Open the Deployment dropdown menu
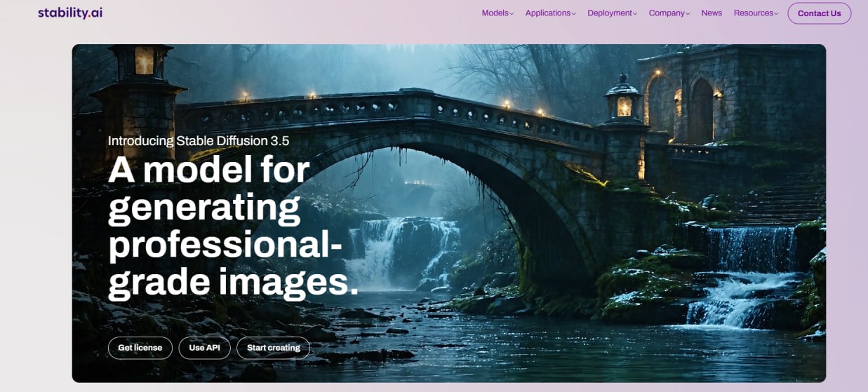 click(613, 13)
